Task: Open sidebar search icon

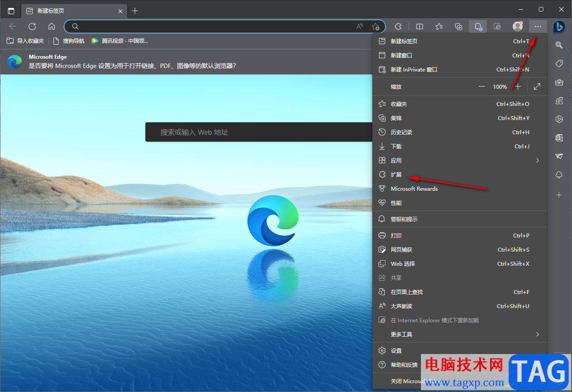Action: pyautogui.click(x=559, y=45)
